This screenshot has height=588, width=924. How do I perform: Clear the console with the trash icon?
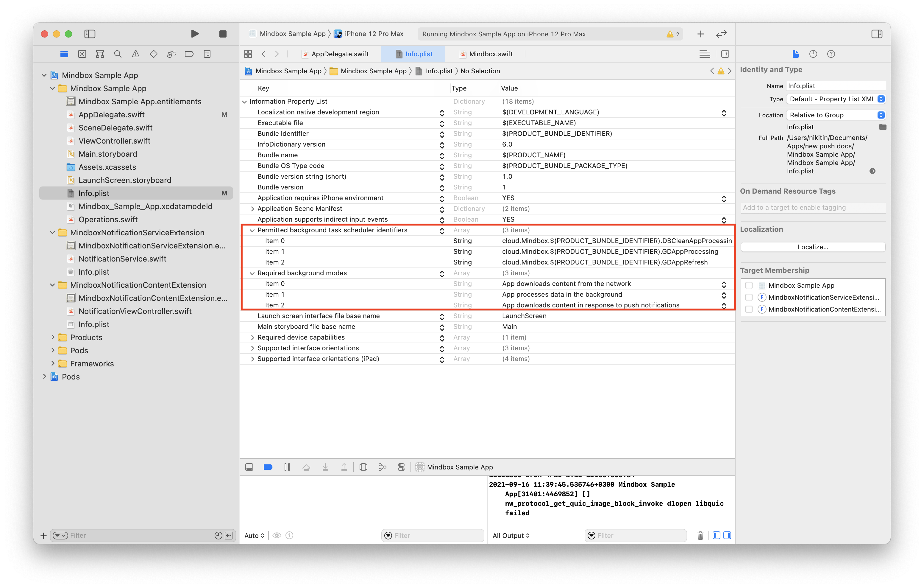click(700, 535)
